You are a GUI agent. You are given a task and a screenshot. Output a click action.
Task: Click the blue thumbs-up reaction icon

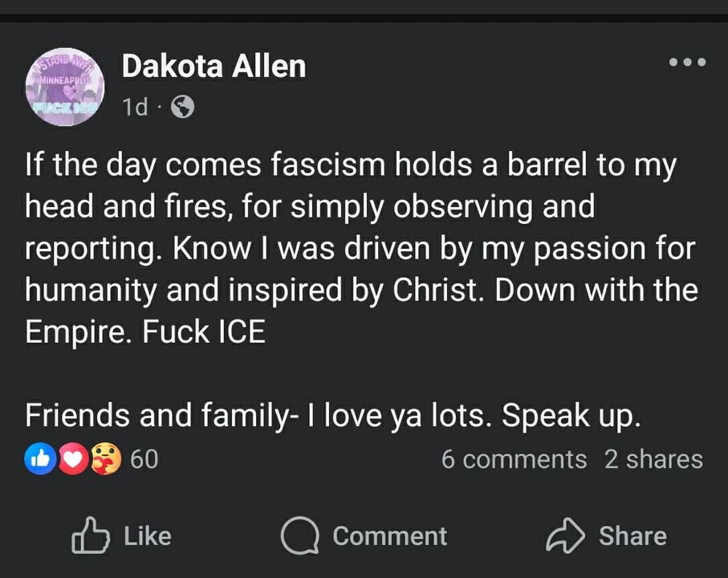(40, 459)
